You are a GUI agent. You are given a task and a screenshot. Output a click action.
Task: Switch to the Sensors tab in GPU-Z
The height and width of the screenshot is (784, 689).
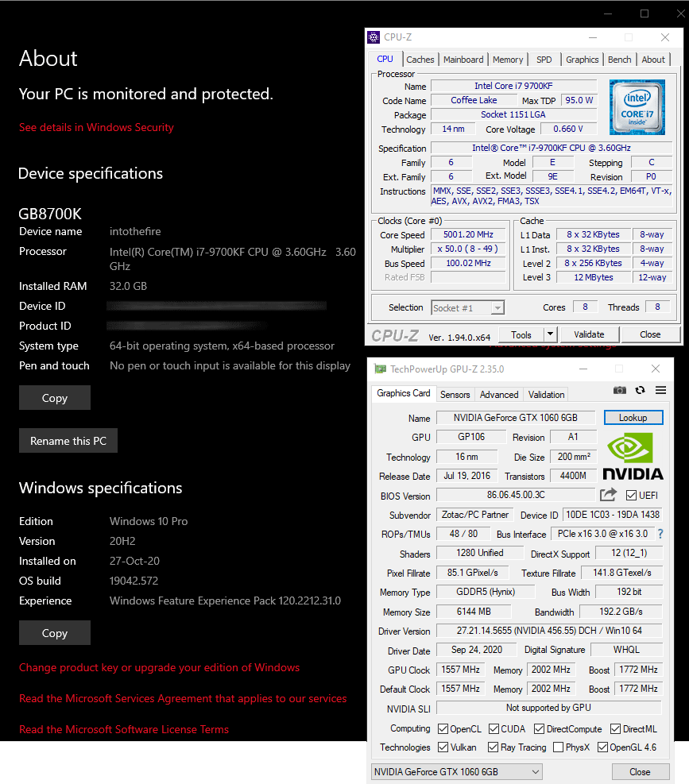[455, 395]
